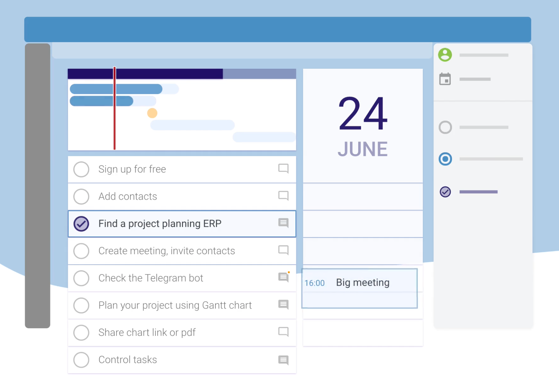Select the "Share chart link or pdf" task
Viewport: 559px width, 392px height.
pos(147,332)
